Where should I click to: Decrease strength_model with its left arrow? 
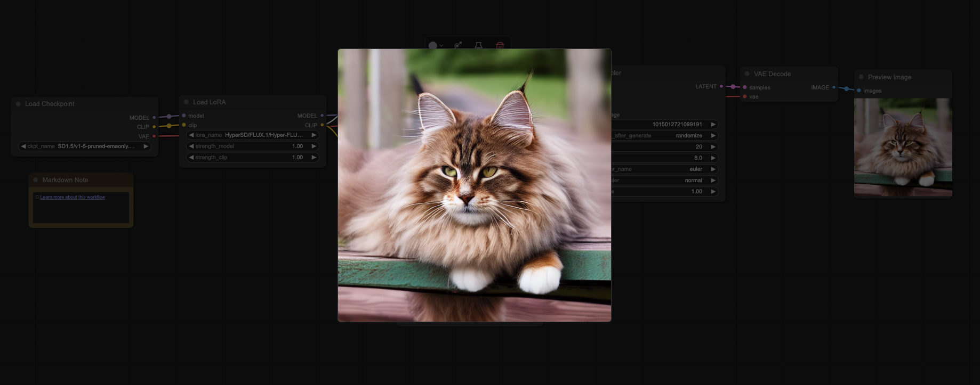191,146
